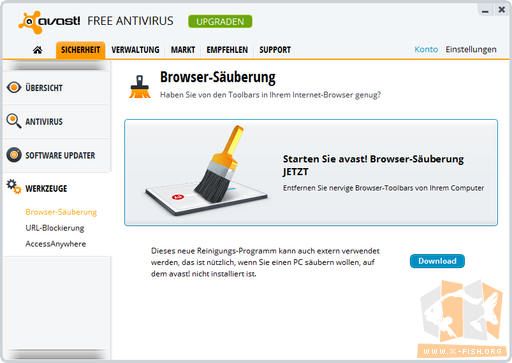
Task: Open the Übersicht label in the sidebar
Action: coord(44,88)
